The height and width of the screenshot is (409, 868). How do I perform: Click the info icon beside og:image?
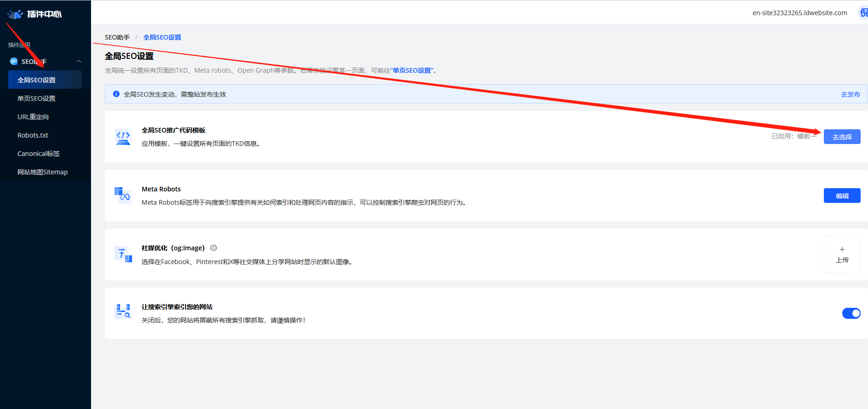(213, 248)
